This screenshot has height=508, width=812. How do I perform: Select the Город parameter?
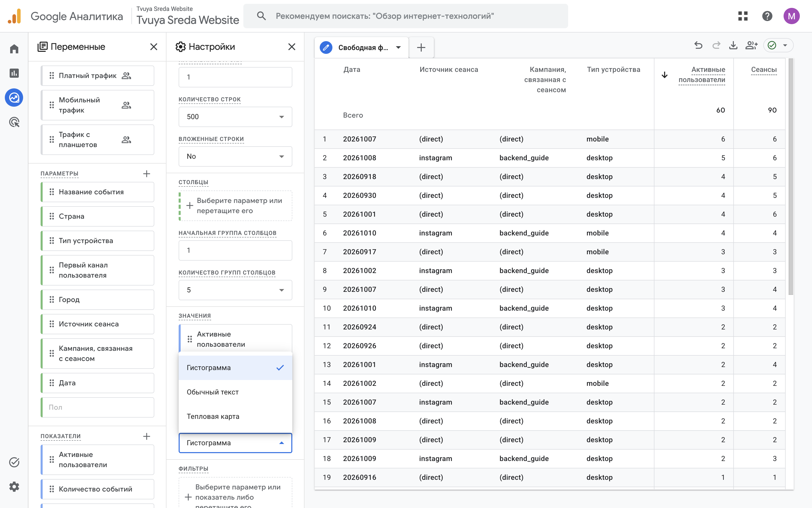click(97, 300)
